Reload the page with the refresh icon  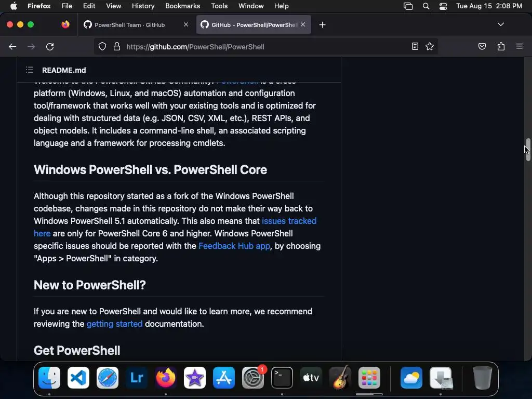pyautogui.click(x=50, y=47)
